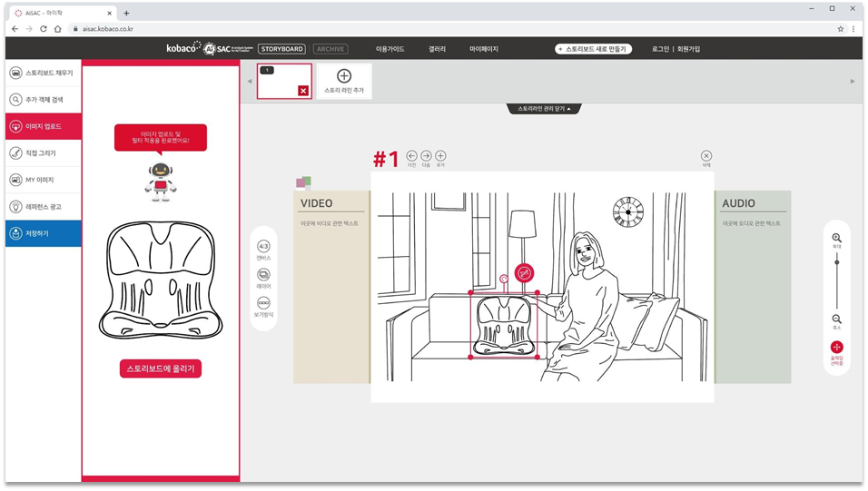Click red circular icon above selected cushion

pyautogui.click(x=524, y=272)
